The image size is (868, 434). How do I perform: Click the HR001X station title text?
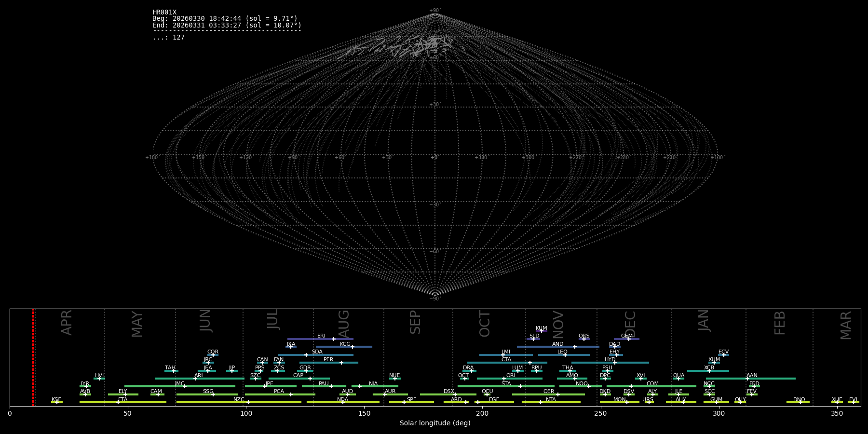(164, 13)
